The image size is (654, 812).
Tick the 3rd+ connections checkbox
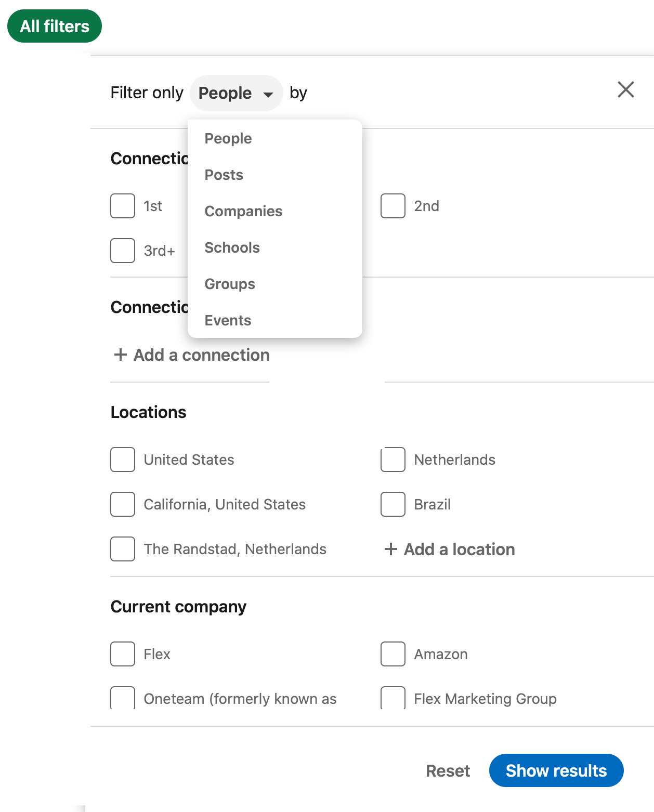point(123,251)
